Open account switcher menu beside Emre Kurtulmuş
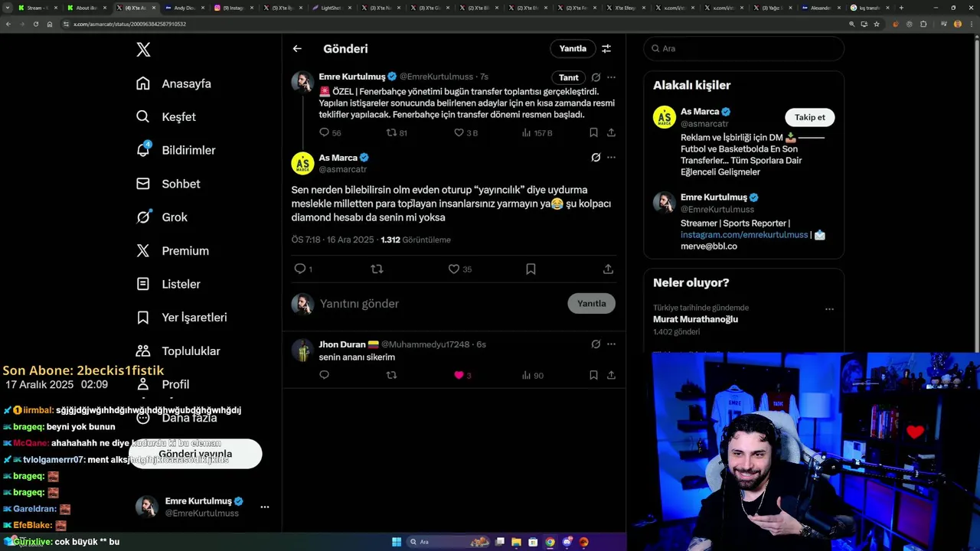 coord(265,507)
